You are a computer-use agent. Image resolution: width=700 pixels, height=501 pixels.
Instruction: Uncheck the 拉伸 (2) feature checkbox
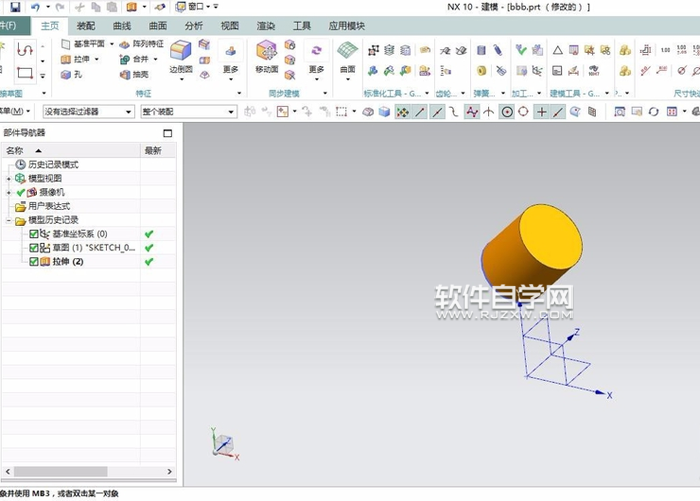(x=34, y=262)
